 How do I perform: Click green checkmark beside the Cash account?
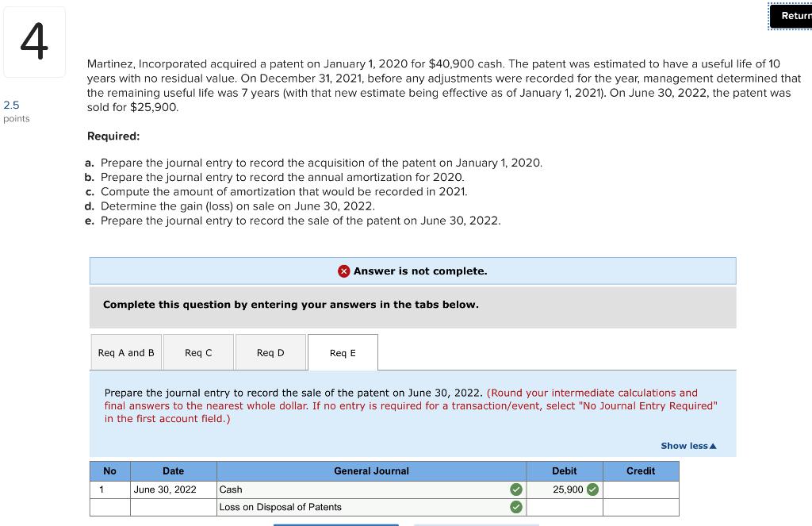pos(516,490)
